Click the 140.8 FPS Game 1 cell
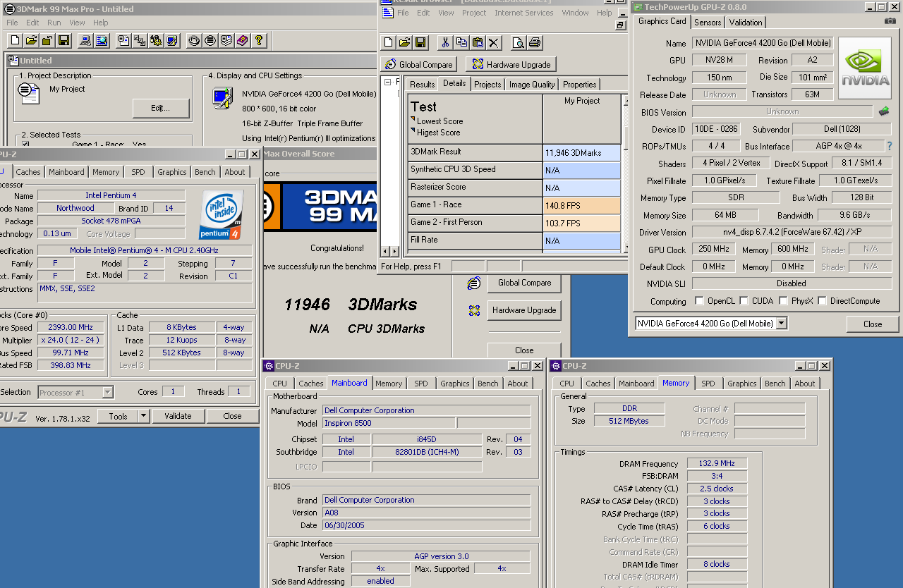Screen dimensions: 903x588 tap(582, 205)
